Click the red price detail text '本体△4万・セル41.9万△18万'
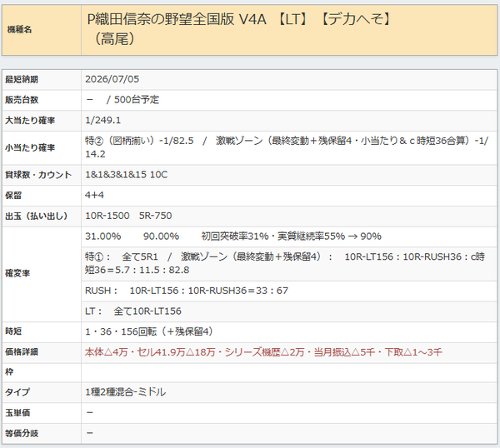 point(150,352)
